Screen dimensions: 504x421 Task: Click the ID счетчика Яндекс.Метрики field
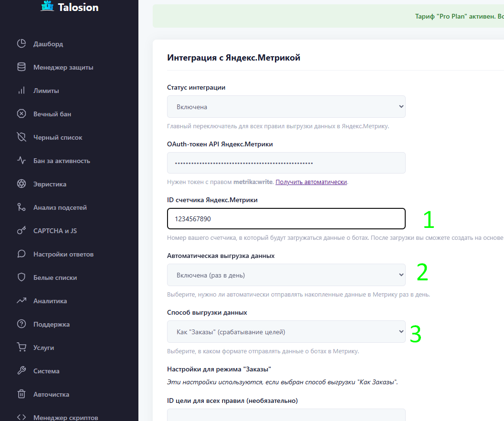click(286, 219)
